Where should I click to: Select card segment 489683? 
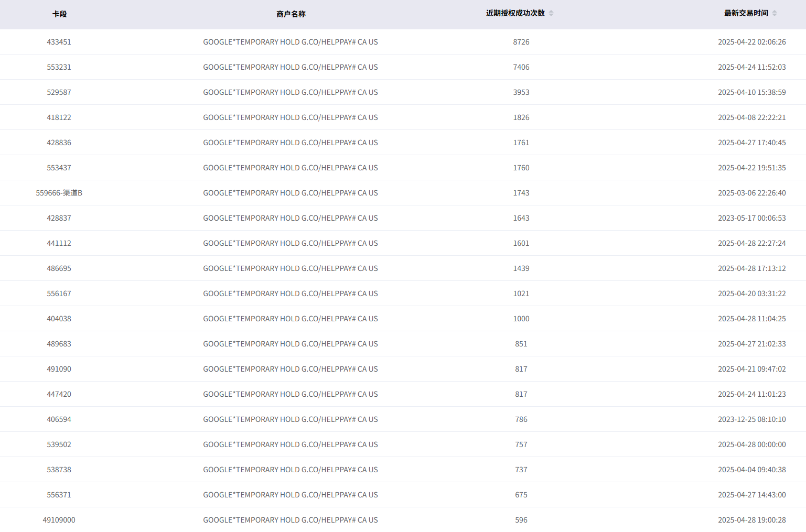pyautogui.click(x=59, y=344)
